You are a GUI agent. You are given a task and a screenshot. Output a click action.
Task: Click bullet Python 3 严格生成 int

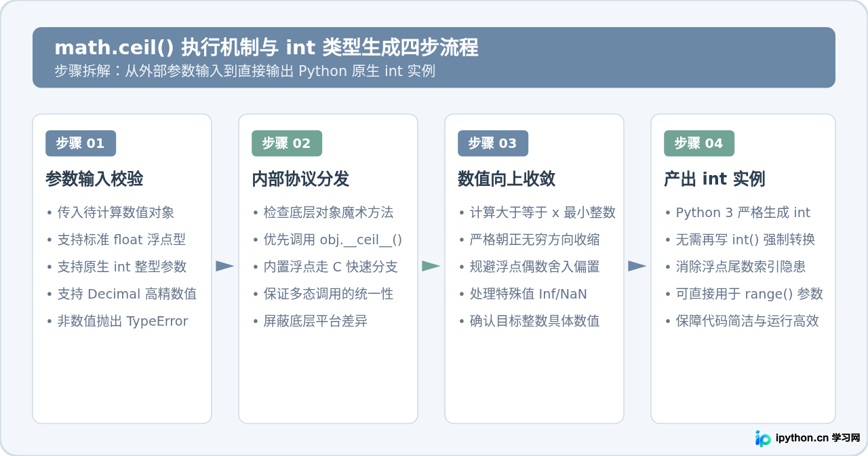(x=737, y=212)
